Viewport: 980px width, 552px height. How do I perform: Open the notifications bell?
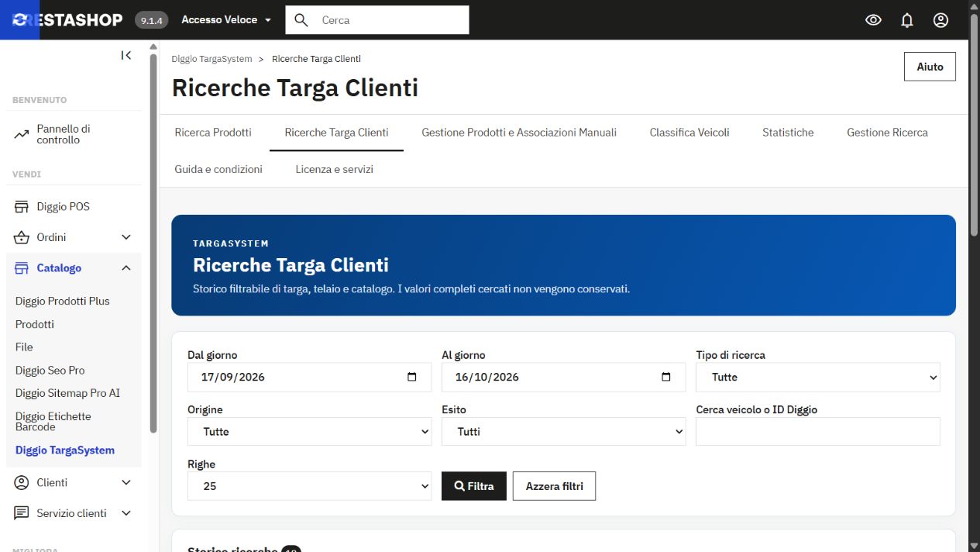click(907, 20)
